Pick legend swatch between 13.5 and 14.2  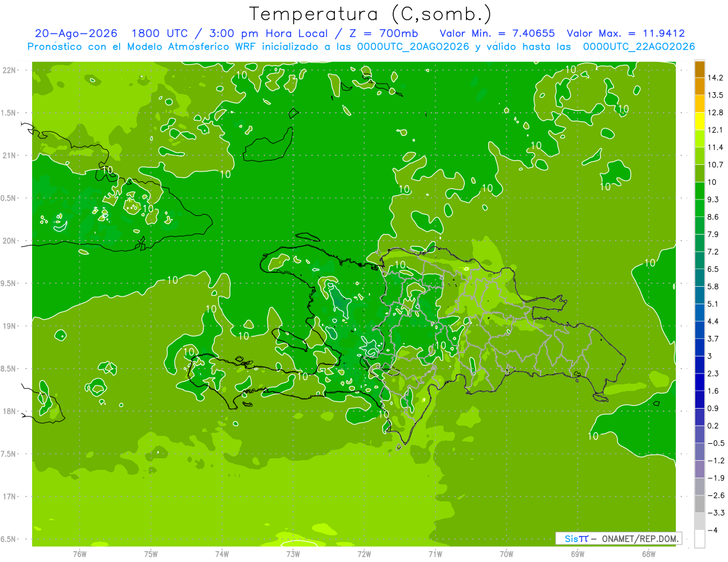coord(699,87)
